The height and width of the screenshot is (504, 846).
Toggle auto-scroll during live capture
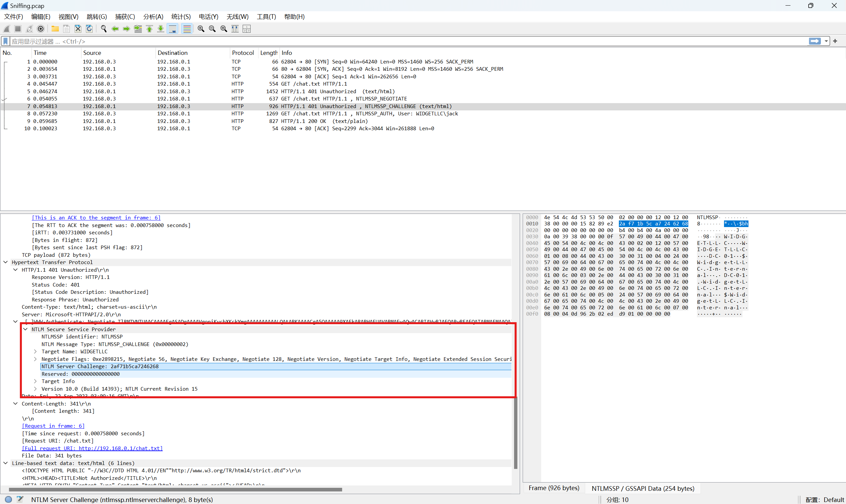(173, 29)
